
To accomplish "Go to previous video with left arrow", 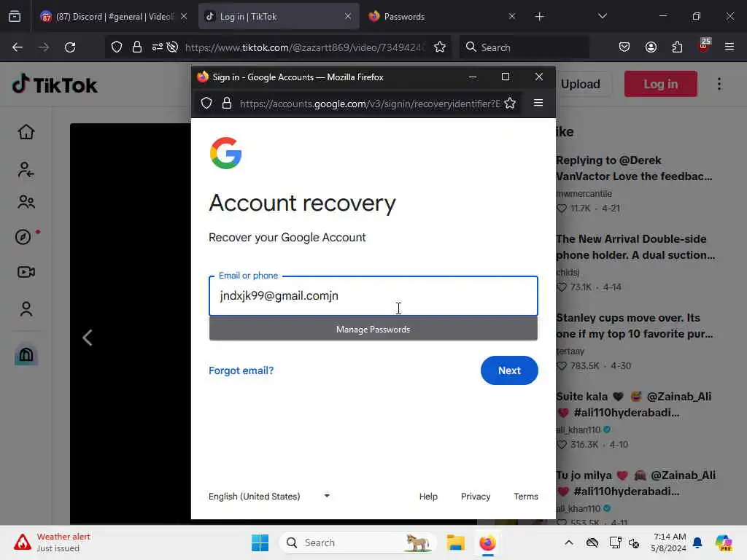I will [88, 338].
